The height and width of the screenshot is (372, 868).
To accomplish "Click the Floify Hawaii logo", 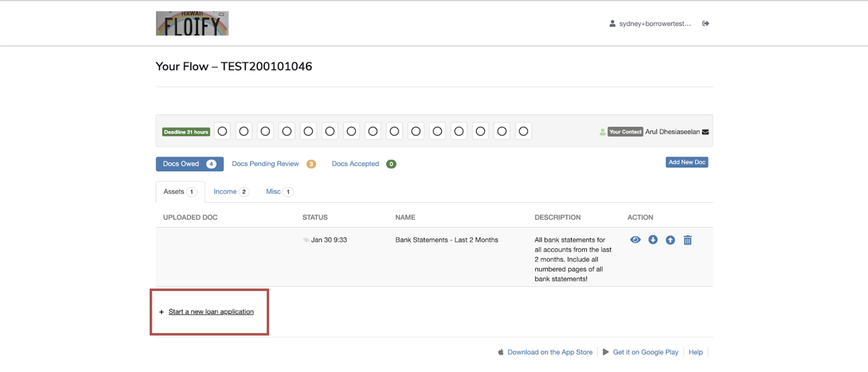I will coord(192,23).
